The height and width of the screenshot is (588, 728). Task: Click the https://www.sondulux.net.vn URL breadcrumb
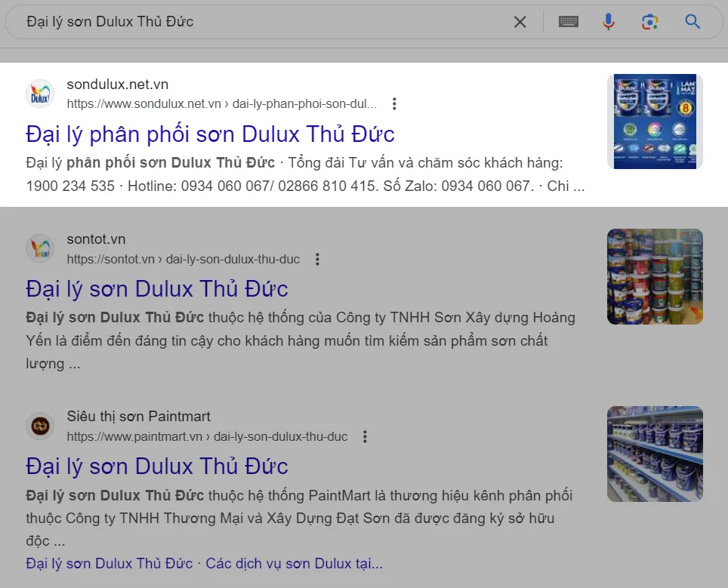tap(221, 104)
